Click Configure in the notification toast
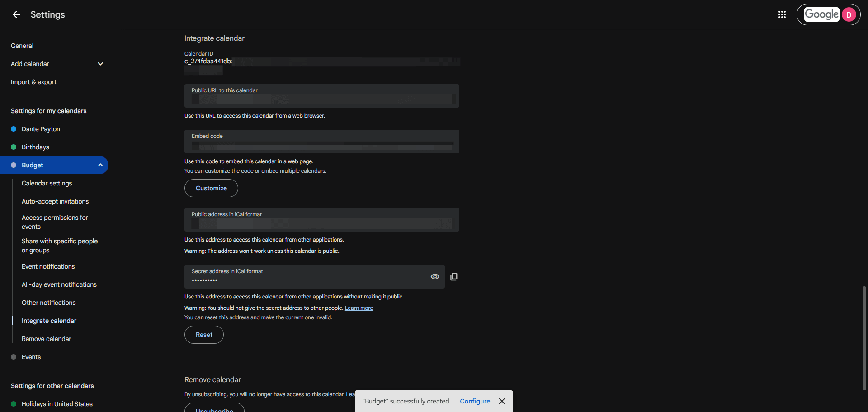Viewport: 868px width, 412px height. coord(475,401)
